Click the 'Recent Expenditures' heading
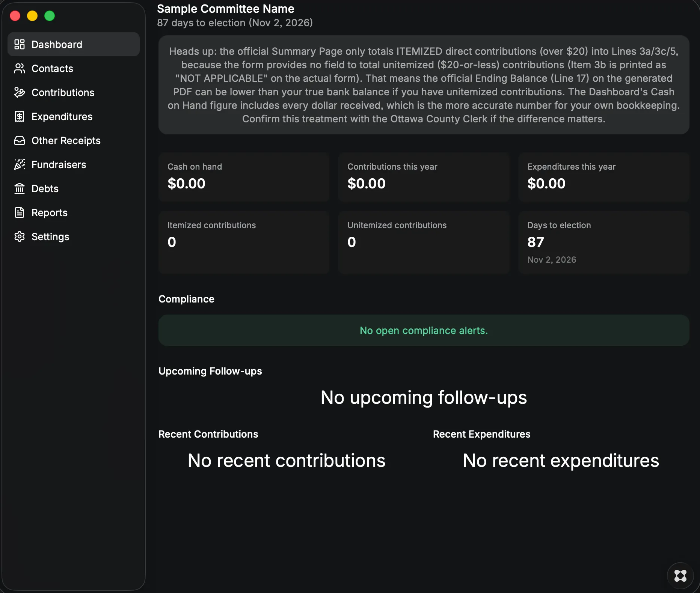This screenshot has height=593, width=700. [x=482, y=434]
